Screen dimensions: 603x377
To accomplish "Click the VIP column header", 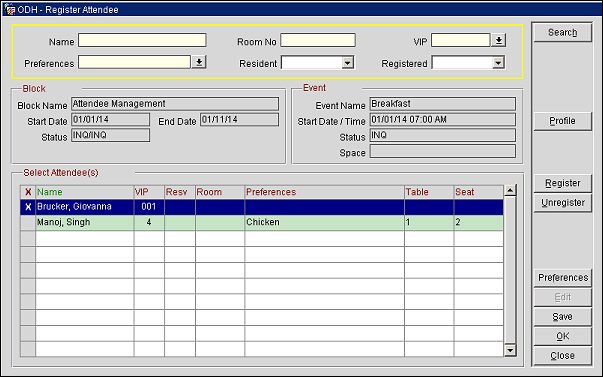I will tap(149, 192).
